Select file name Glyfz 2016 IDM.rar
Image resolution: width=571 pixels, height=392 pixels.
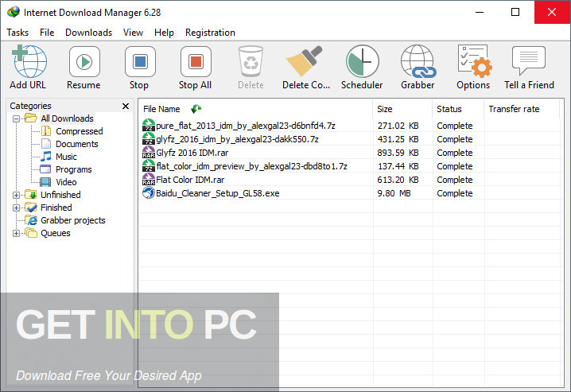pos(192,153)
